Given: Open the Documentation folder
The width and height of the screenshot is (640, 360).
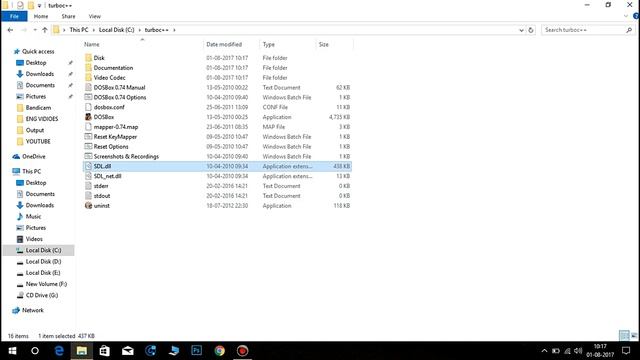Looking at the screenshot, I should pyautogui.click(x=113, y=68).
